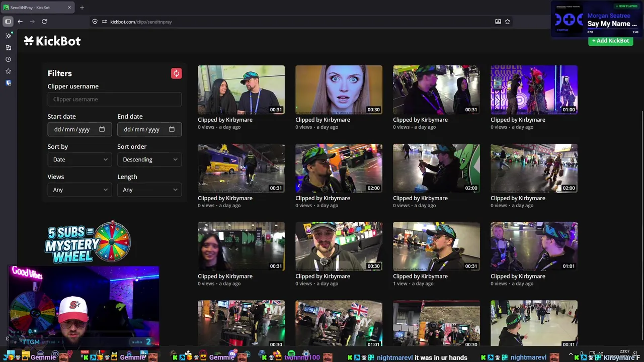
Task: Open the tracking protection shield icon
Action: tap(95, 22)
